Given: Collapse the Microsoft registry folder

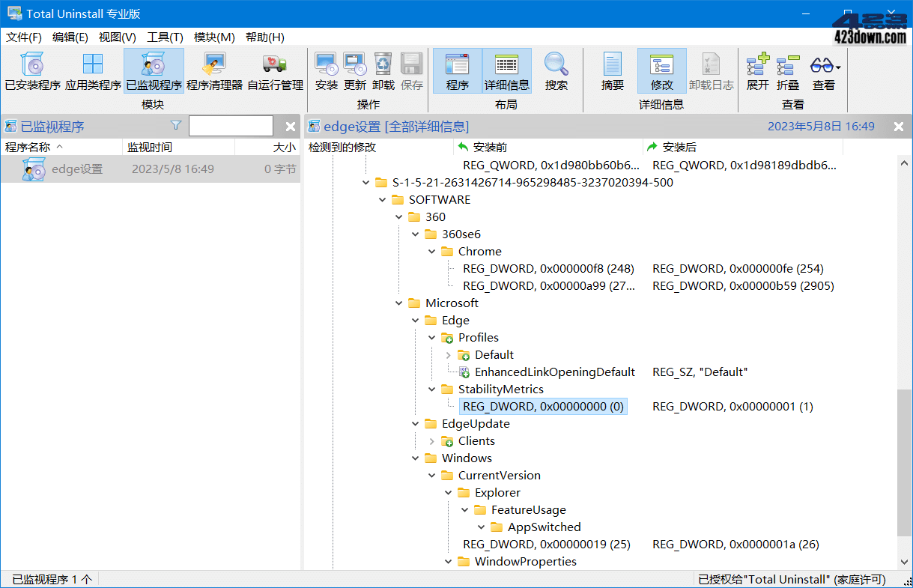Looking at the screenshot, I should click(399, 303).
